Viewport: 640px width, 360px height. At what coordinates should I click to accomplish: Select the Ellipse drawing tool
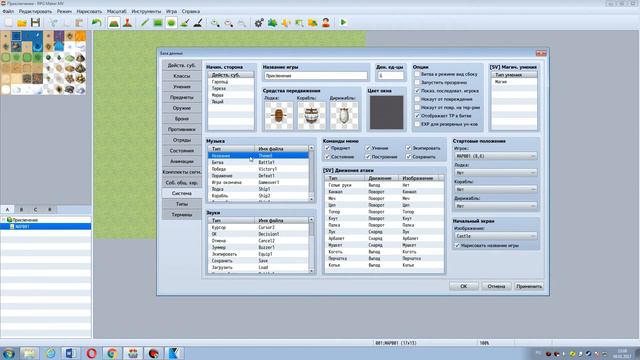[171, 22]
